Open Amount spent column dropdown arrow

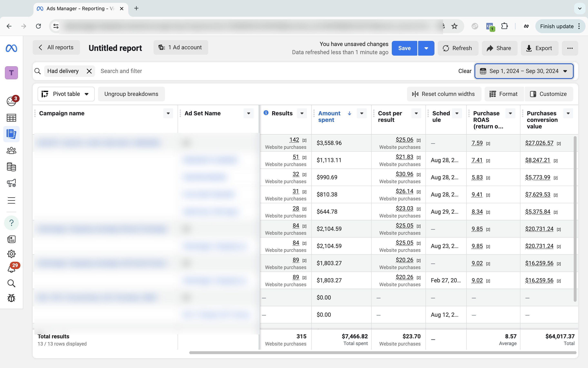tap(362, 113)
